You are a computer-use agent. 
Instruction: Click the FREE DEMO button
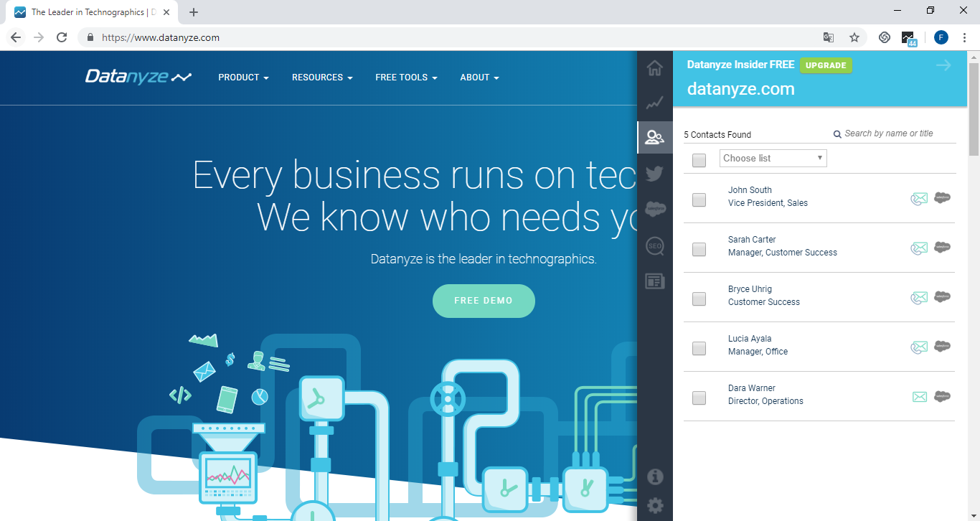pyautogui.click(x=484, y=301)
